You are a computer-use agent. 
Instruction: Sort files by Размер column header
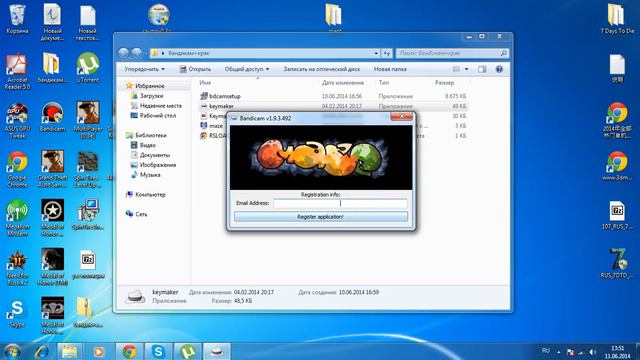coord(444,82)
